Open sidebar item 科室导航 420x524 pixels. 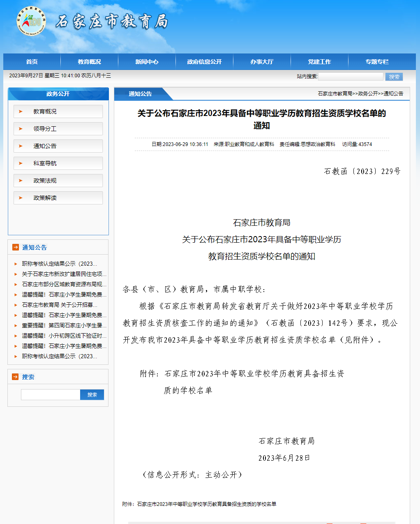58,163
